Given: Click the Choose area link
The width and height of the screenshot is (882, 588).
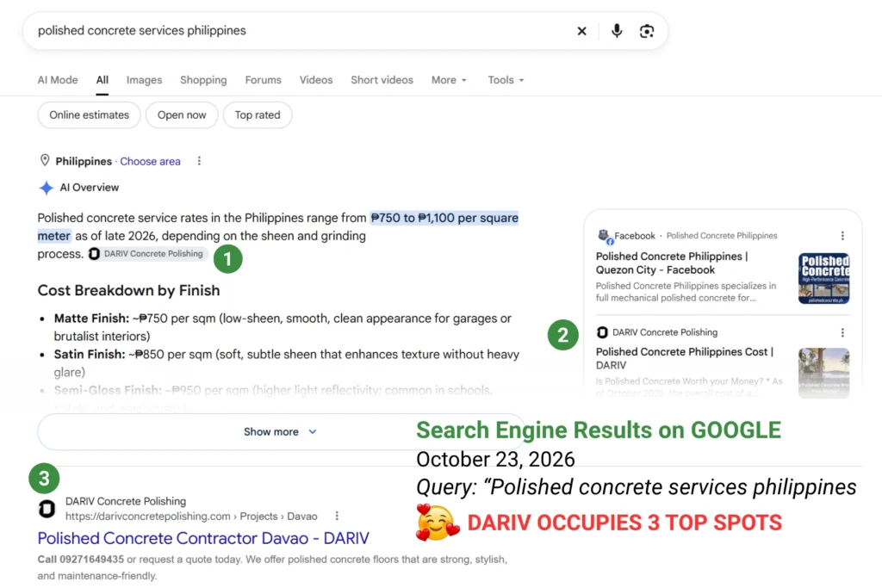Looking at the screenshot, I should [150, 161].
